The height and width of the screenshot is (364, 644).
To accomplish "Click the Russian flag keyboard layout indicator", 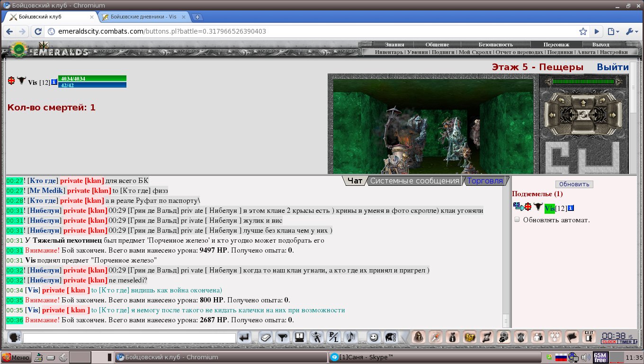I will tap(561, 357).
